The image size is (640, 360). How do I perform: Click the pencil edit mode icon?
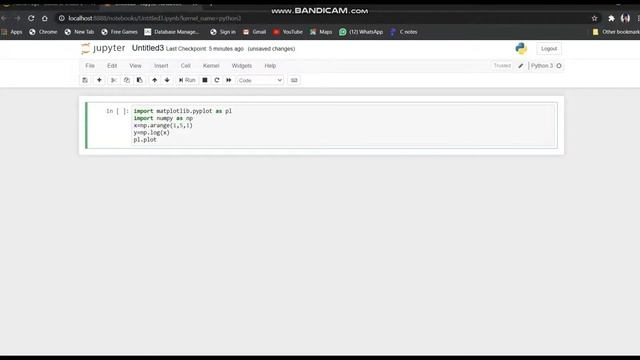point(521,66)
